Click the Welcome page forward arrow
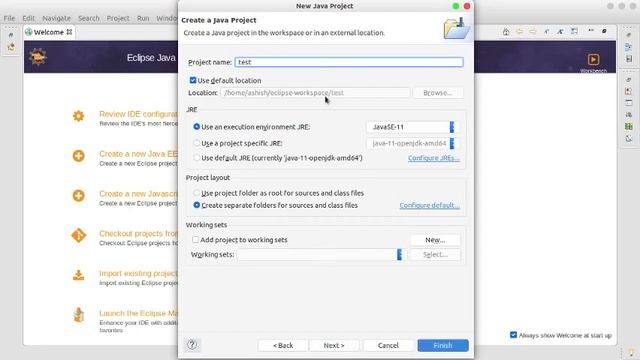The height and width of the screenshot is (360, 640). coord(533,31)
